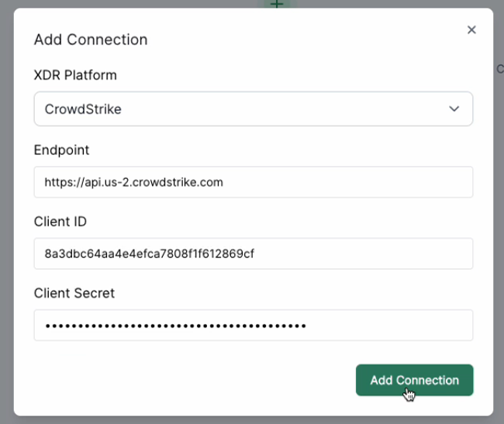Select the Client Secret password field

click(x=253, y=326)
